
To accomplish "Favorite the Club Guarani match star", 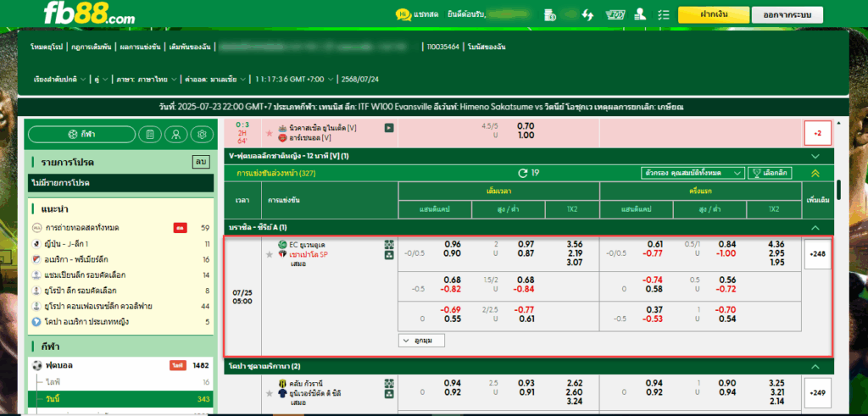I will click(x=270, y=393).
